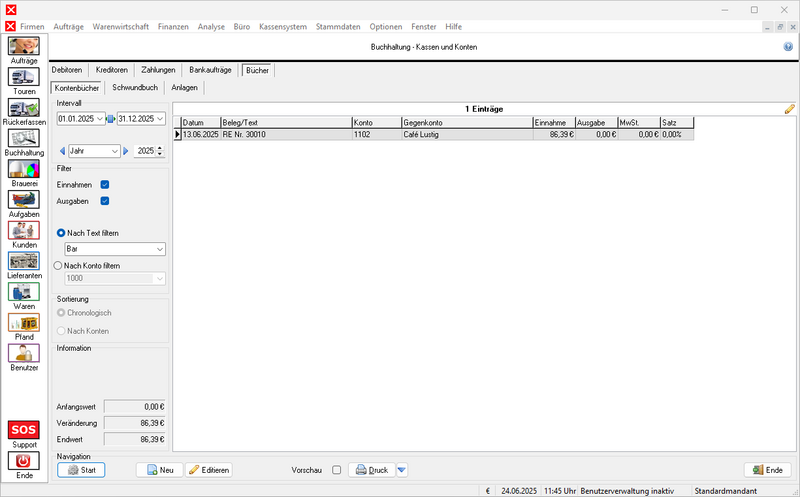Open the blue help icon
The image size is (800, 497).
coord(788,47)
